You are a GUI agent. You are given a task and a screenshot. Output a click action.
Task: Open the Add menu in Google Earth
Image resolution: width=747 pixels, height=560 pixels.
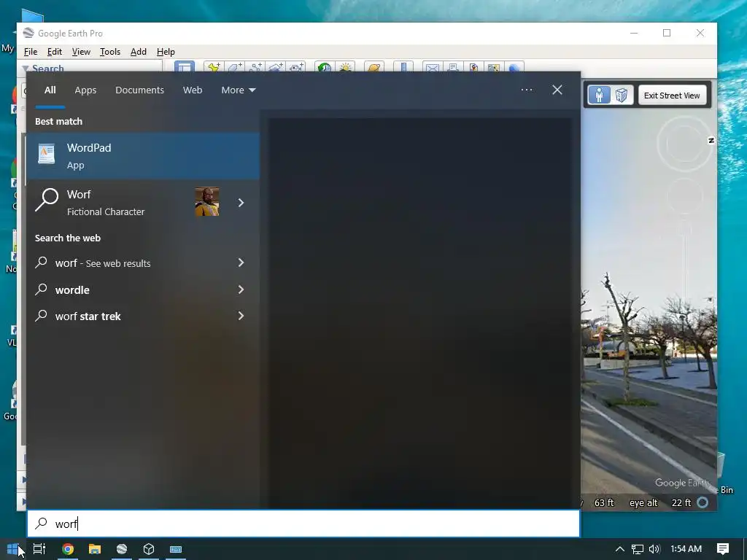point(138,52)
